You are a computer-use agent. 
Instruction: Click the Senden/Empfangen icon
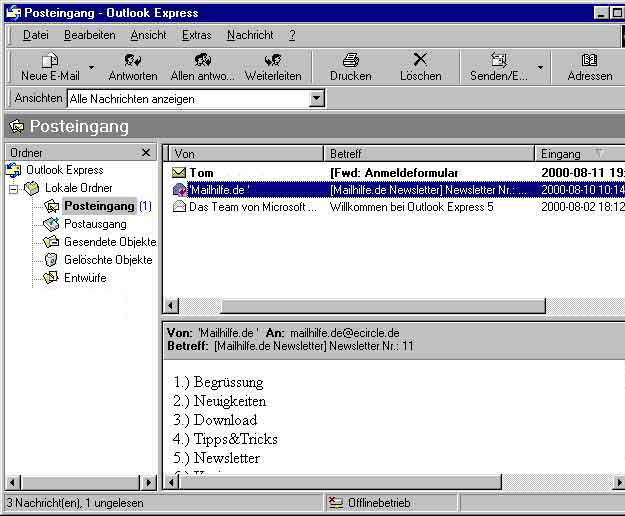click(x=499, y=60)
